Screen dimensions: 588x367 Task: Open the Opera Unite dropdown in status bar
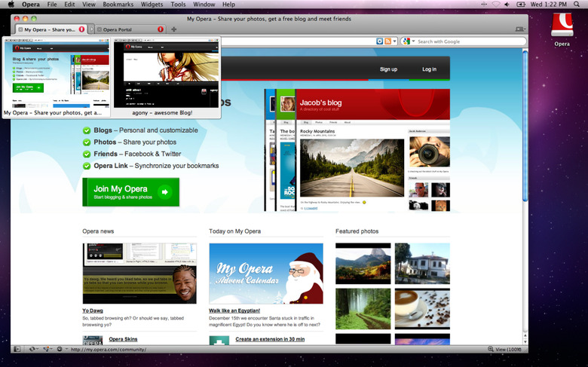coord(47,349)
